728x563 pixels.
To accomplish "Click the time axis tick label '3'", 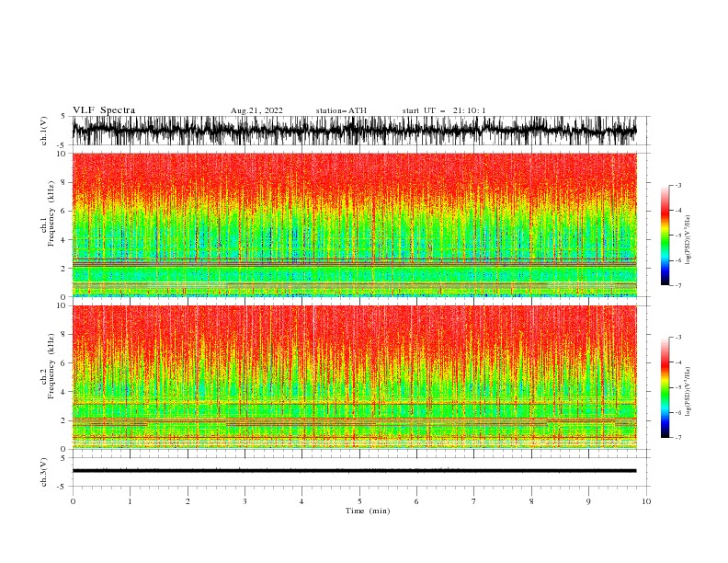I will 245,501.
